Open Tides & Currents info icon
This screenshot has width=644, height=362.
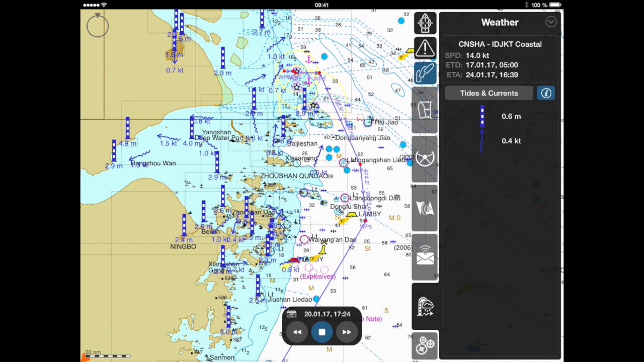click(546, 93)
